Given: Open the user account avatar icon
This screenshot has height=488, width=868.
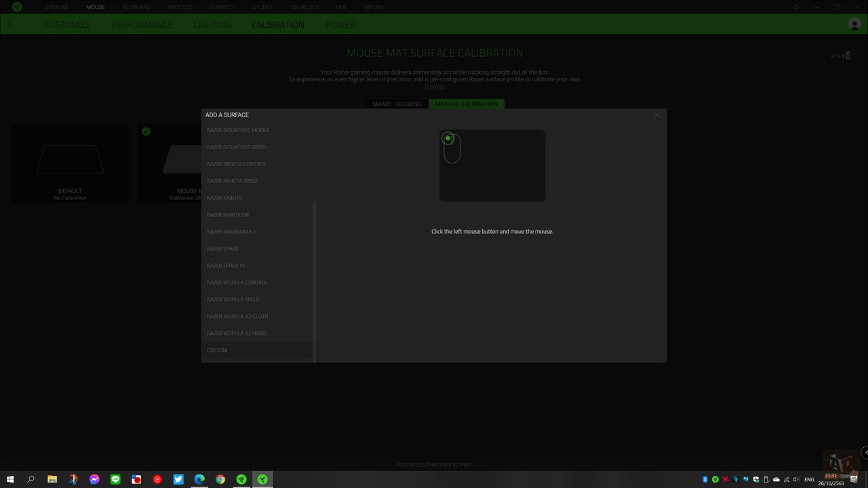Looking at the screenshot, I should coord(854,24).
